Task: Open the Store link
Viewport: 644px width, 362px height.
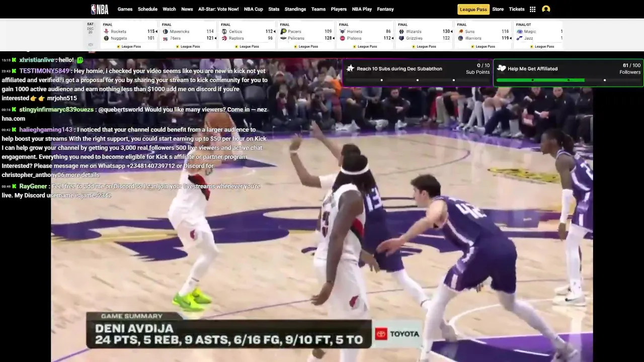Action: pos(498,9)
